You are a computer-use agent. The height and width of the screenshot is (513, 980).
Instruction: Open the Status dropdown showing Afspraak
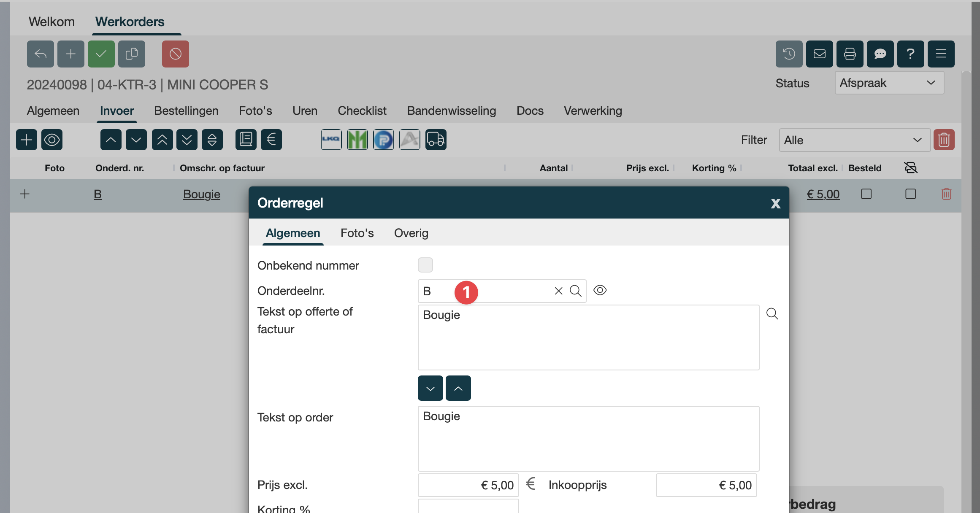click(889, 83)
